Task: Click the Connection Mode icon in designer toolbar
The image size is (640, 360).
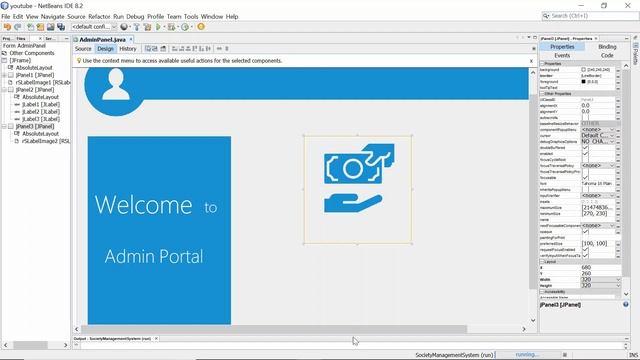Action: pos(155,49)
